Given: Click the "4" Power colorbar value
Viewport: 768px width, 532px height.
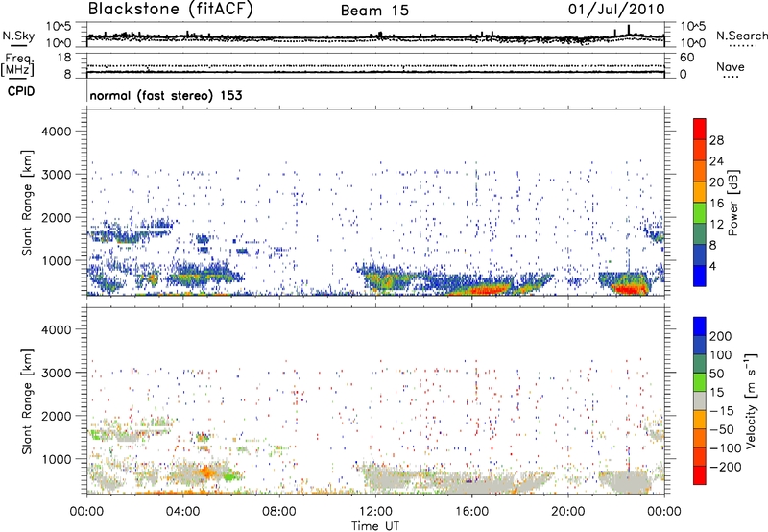Looking at the screenshot, I should point(712,266).
